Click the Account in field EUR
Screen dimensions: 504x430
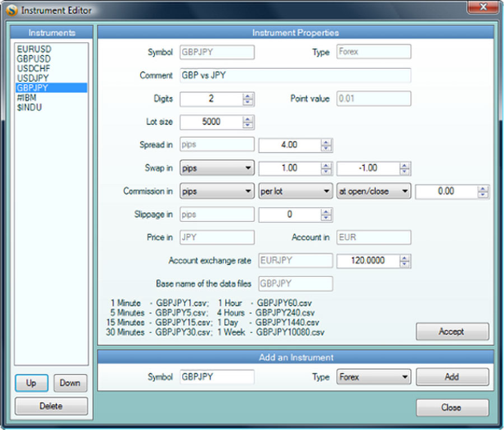(374, 238)
